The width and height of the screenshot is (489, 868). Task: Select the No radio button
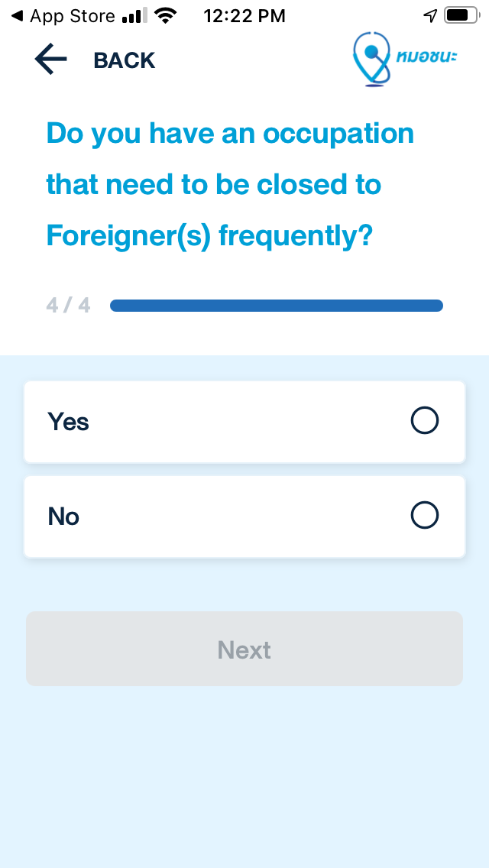tap(425, 515)
